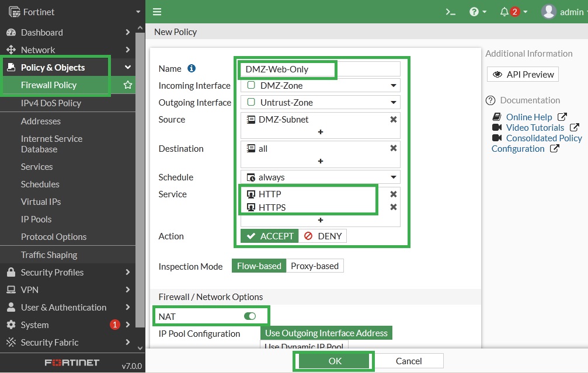Set Action to ACCEPT
The height and width of the screenshot is (373, 588).
coord(270,236)
